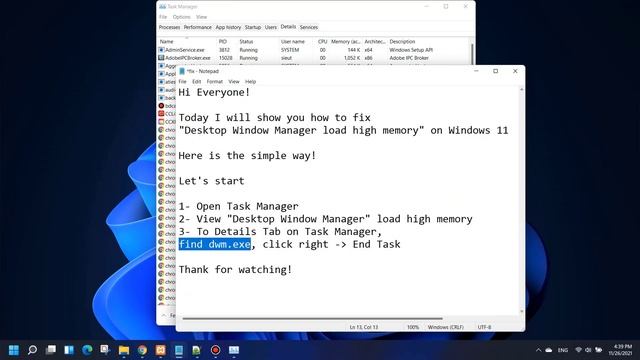Image resolution: width=640 pixels, height=360 pixels.
Task: Switch to Notepad taskbar icon
Action: (x=179, y=350)
